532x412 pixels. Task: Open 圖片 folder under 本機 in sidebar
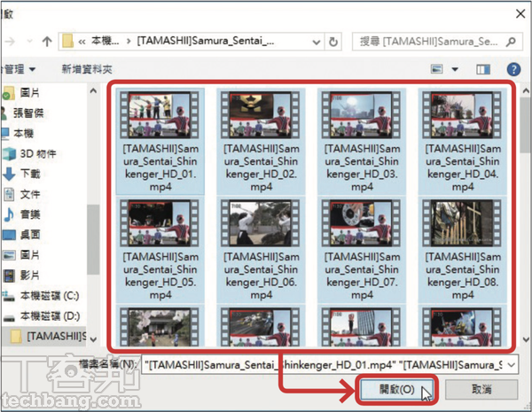(x=29, y=254)
